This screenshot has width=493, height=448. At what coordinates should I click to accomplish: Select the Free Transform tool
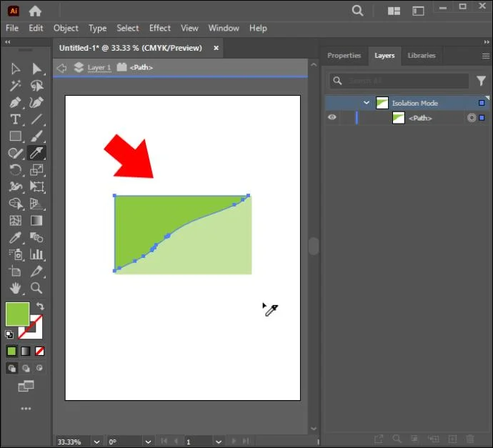point(36,186)
